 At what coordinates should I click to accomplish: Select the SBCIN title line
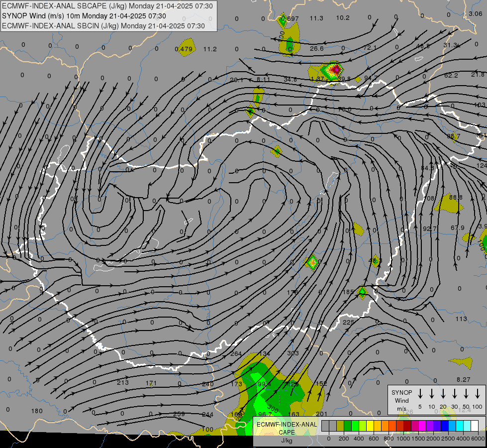[103, 26]
